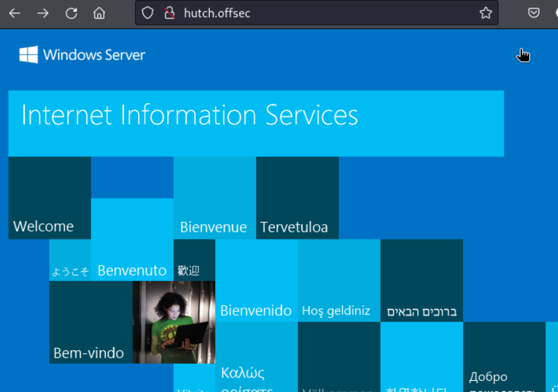Screen dimensions: 558x392
Task: Click the Internet Information Services banner
Action: 256,123
